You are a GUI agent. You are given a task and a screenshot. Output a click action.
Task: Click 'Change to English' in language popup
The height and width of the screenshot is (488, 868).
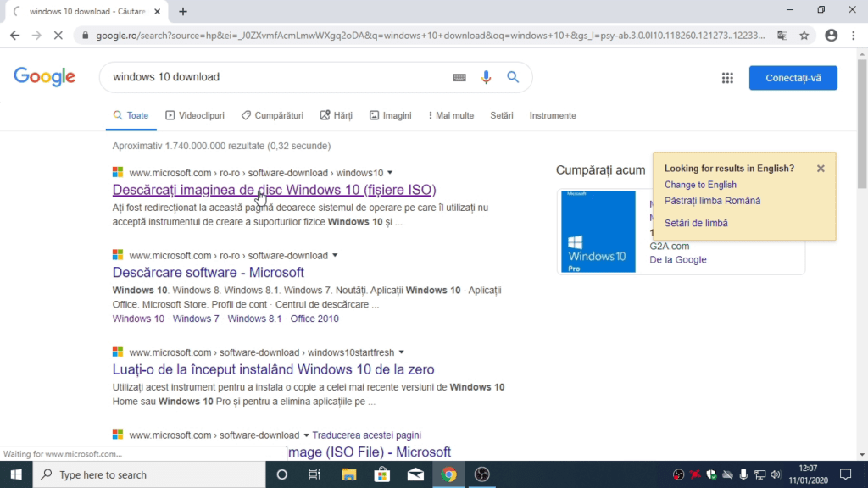pyautogui.click(x=700, y=185)
